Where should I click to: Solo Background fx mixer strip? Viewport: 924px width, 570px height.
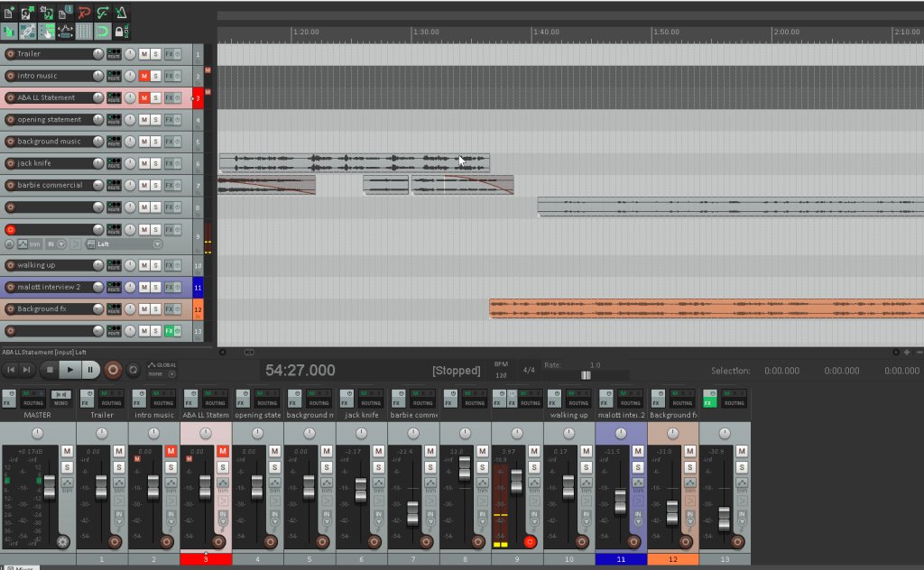click(x=689, y=467)
